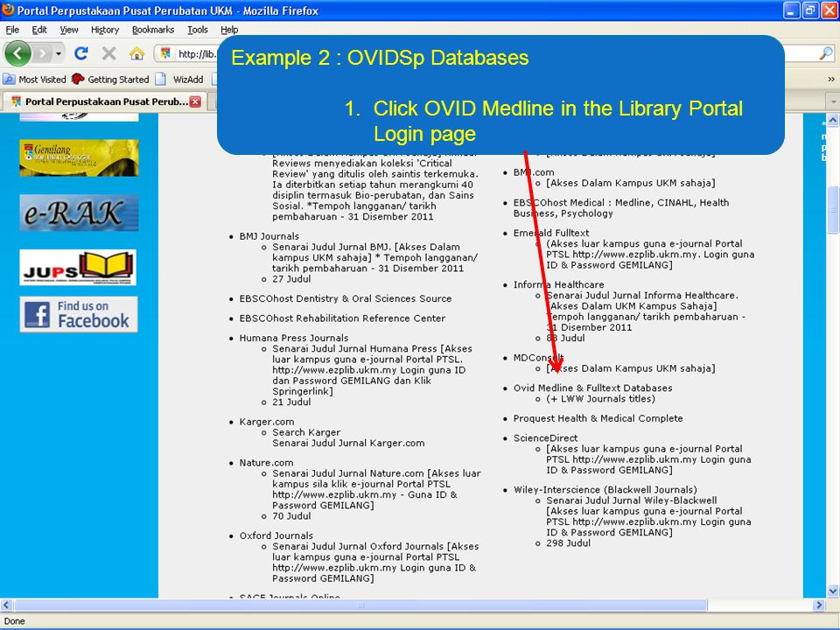The height and width of the screenshot is (630, 840).
Task: Open the ScienceDirect link
Action: (545, 438)
